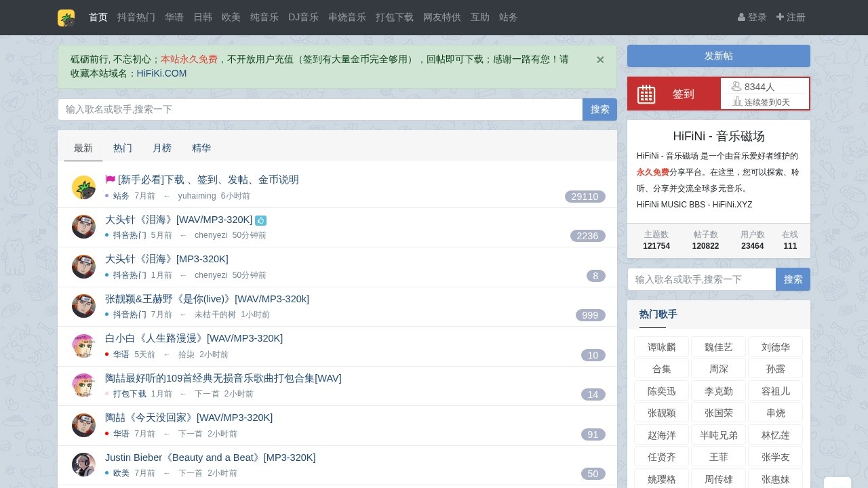The height and width of the screenshot is (488, 868).
Task: Click the avatar beside the 新手必看 post
Action: point(83,187)
